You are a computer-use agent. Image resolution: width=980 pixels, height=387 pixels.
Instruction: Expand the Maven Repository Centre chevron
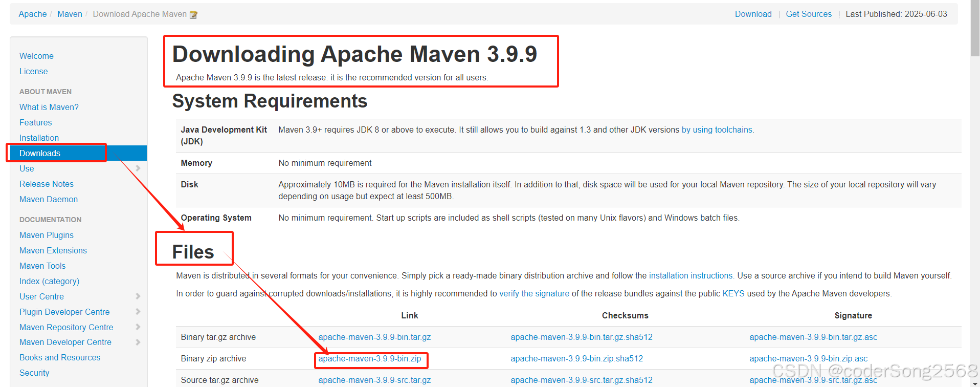(138, 327)
